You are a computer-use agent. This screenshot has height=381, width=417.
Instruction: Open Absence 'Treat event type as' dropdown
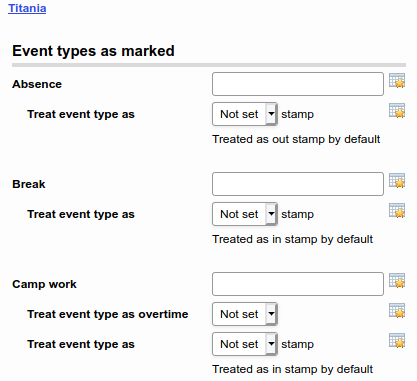(x=245, y=114)
